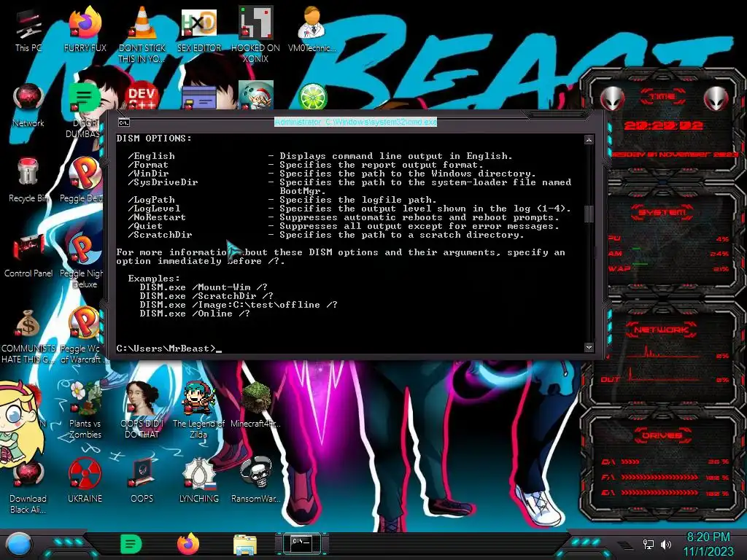Image resolution: width=747 pixels, height=560 pixels.
Task: Launch The Legend of Zilda icon
Action: click(198, 410)
